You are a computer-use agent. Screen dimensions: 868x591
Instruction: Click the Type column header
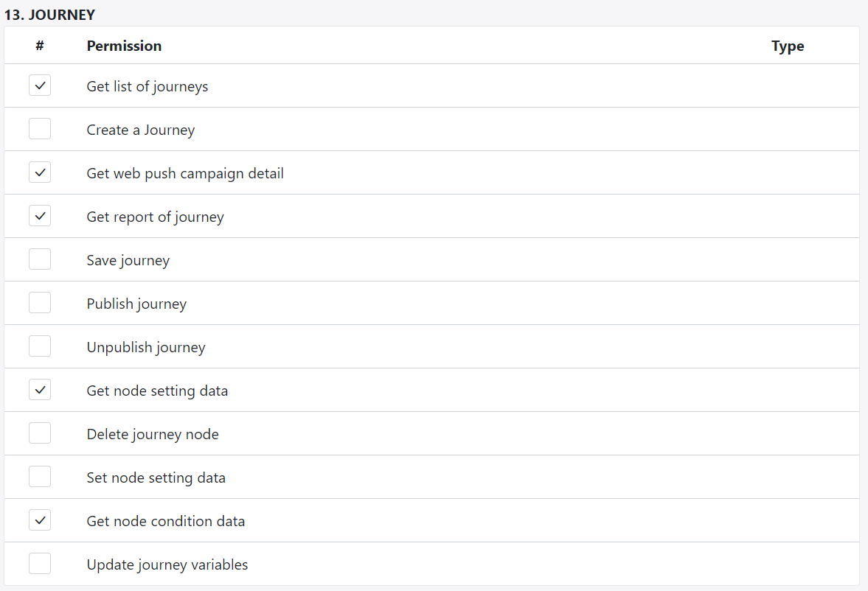787,45
